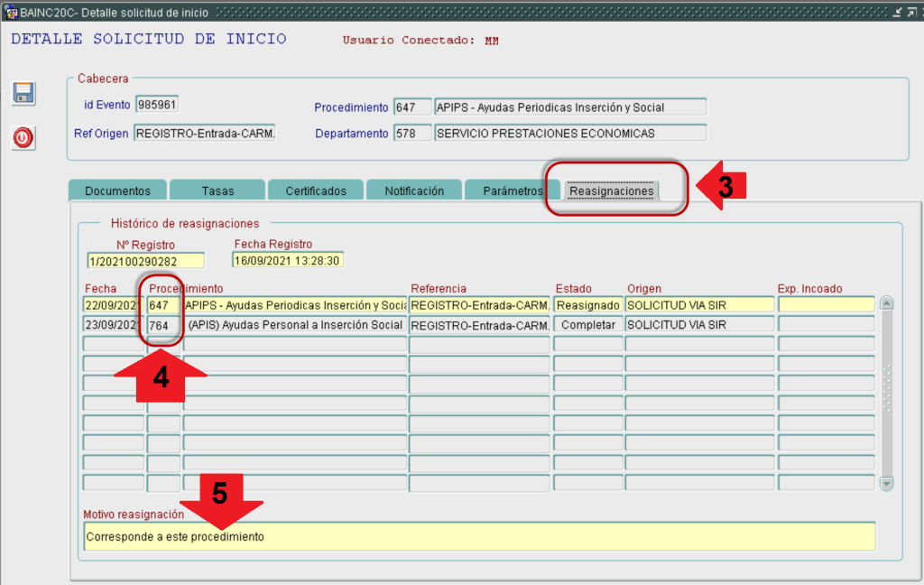Click the Fecha Registro field
Viewport: 924px width, 585px height.
click(x=287, y=260)
